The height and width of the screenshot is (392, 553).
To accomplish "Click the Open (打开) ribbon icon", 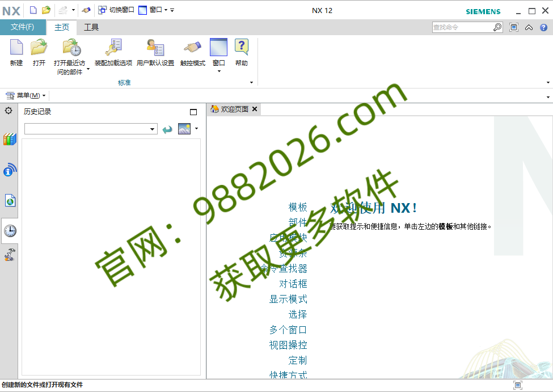I will (x=39, y=52).
